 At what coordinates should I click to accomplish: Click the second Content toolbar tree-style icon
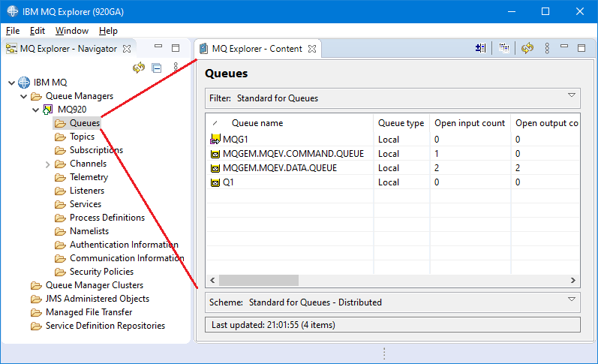point(503,48)
